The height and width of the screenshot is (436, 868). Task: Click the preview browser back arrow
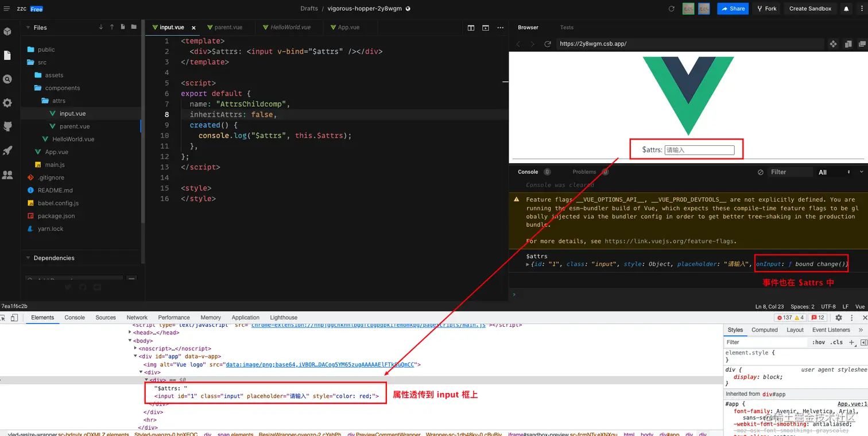click(x=518, y=44)
